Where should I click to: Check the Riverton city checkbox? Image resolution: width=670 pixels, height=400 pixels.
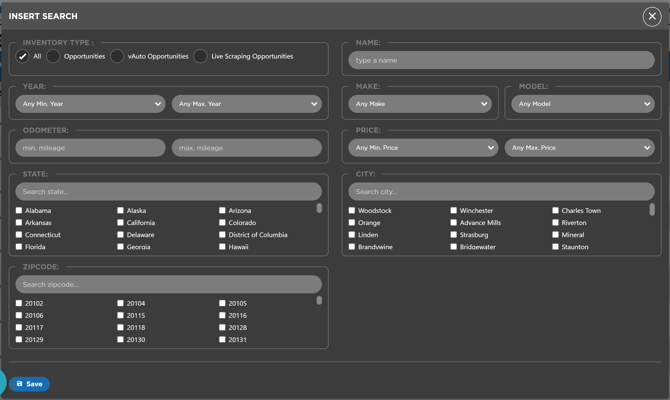(555, 222)
